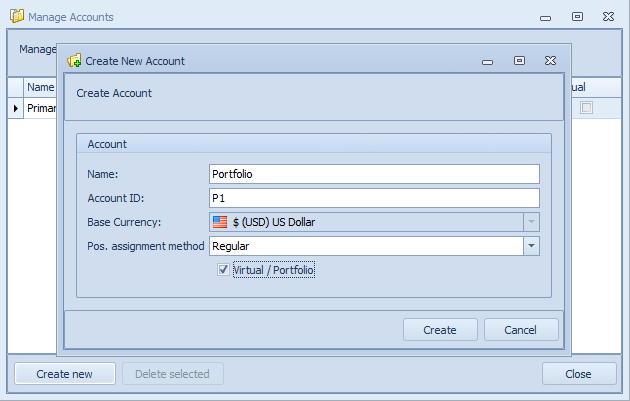Maximize the Create New Account dialog
The height and width of the screenshot is (401, 630).
coord(519,61)
